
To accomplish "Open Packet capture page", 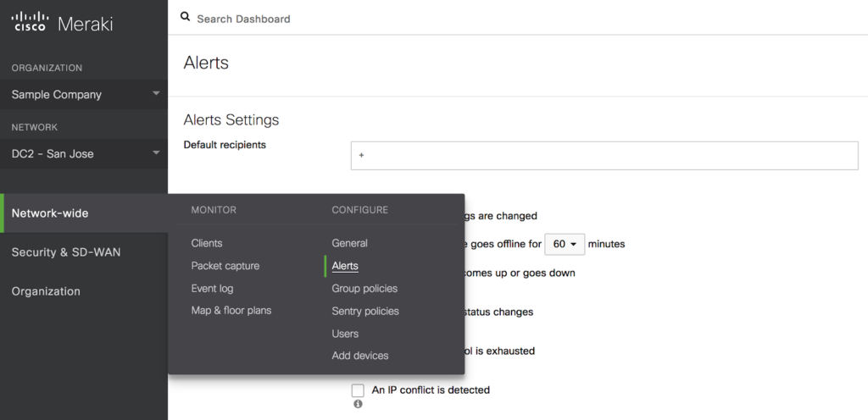I will (225, 266).
